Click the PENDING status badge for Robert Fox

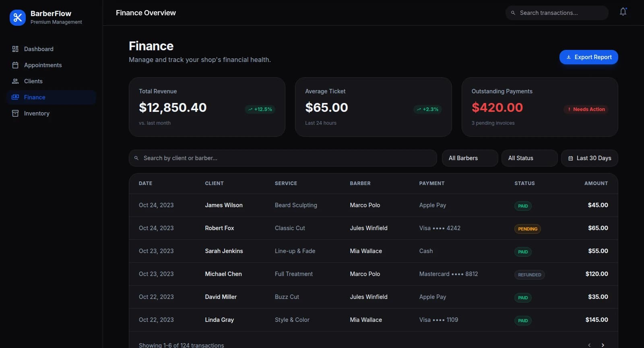pyautogui.click(x=528, y=229)
